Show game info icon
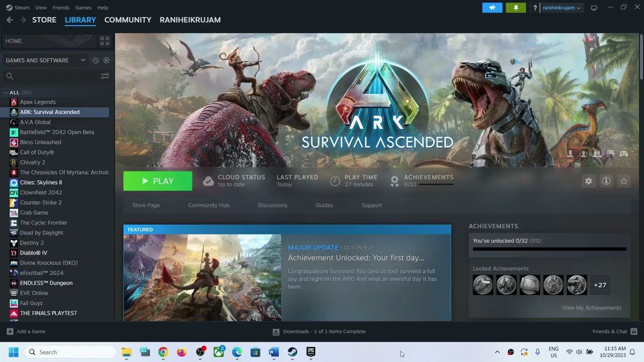Image resolution: width=644 pixels, height=362 pixels. [606, 181]
